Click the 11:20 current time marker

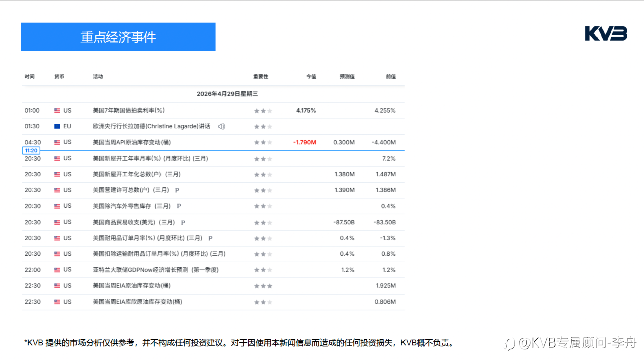(31, 151)
